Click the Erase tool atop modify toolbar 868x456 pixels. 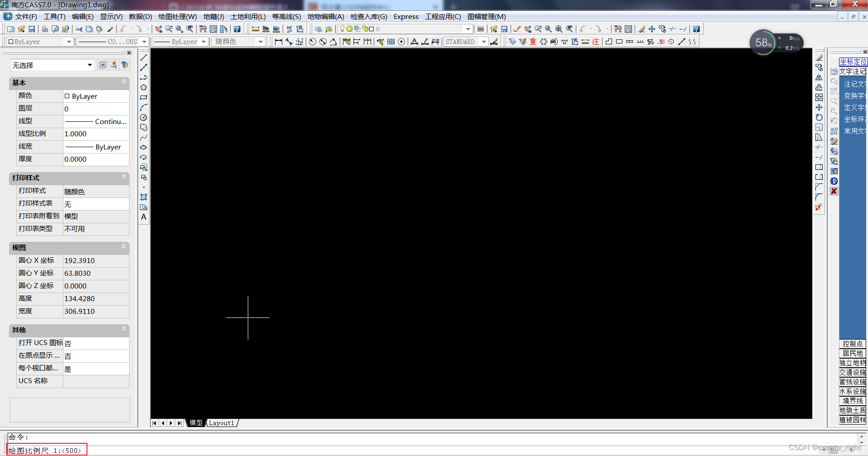coord(819,58)
